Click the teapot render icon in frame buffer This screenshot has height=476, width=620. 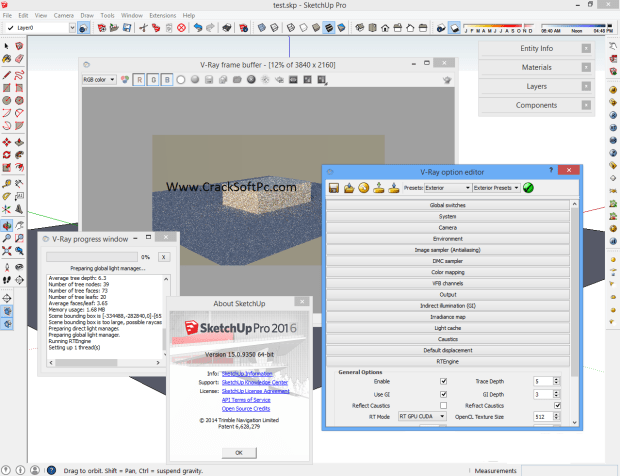(x=447, y=80)
